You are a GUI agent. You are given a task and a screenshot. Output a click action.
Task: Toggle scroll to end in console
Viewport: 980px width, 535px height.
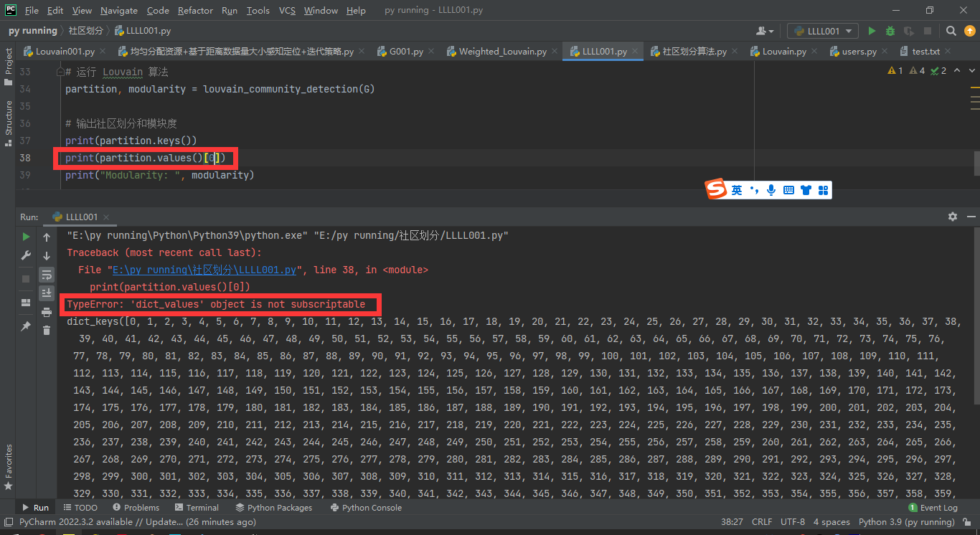tap(47, 292)
